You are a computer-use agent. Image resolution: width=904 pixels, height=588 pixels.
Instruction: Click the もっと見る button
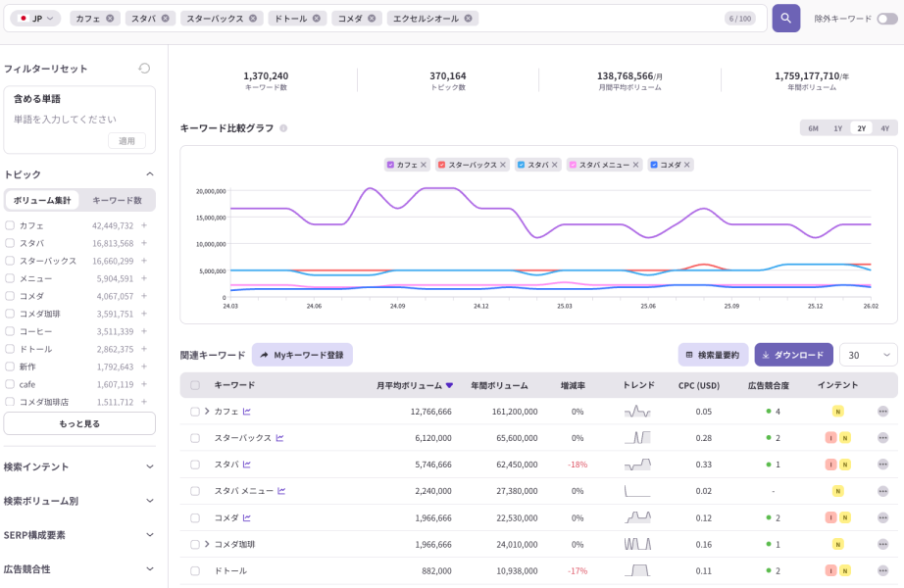coord(79,423)
